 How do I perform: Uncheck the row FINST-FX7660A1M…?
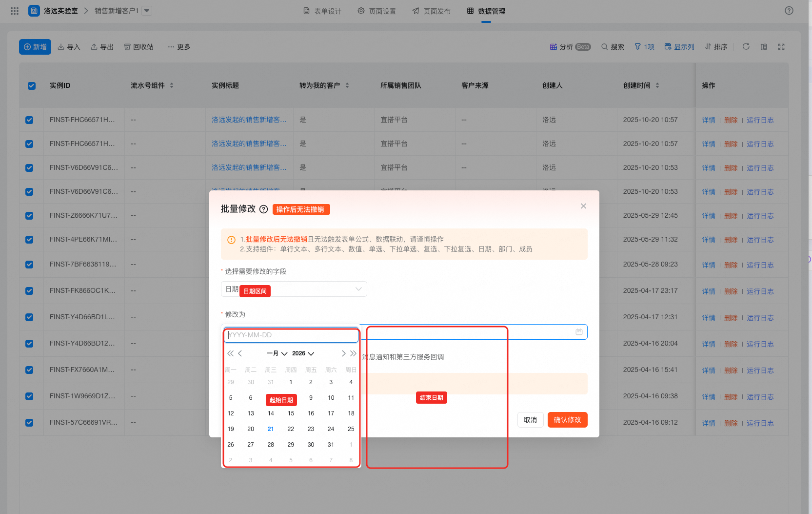point(29,370)
